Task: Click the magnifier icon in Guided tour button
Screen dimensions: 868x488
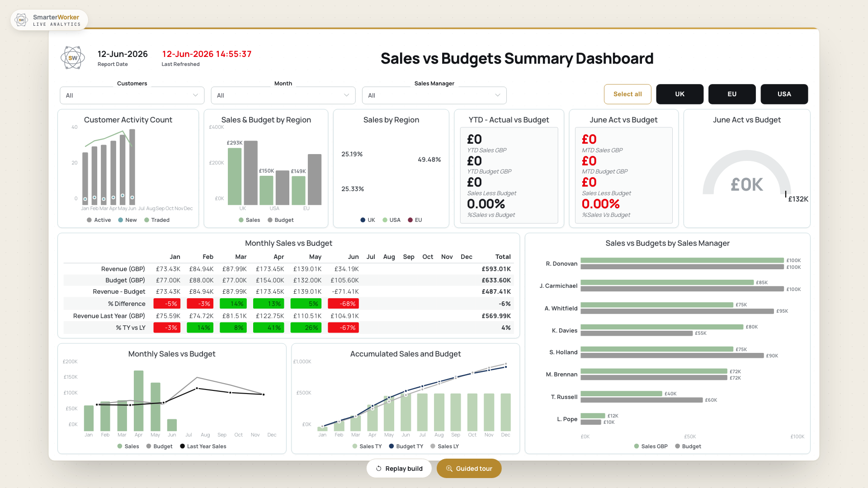Action: (449, 469)
